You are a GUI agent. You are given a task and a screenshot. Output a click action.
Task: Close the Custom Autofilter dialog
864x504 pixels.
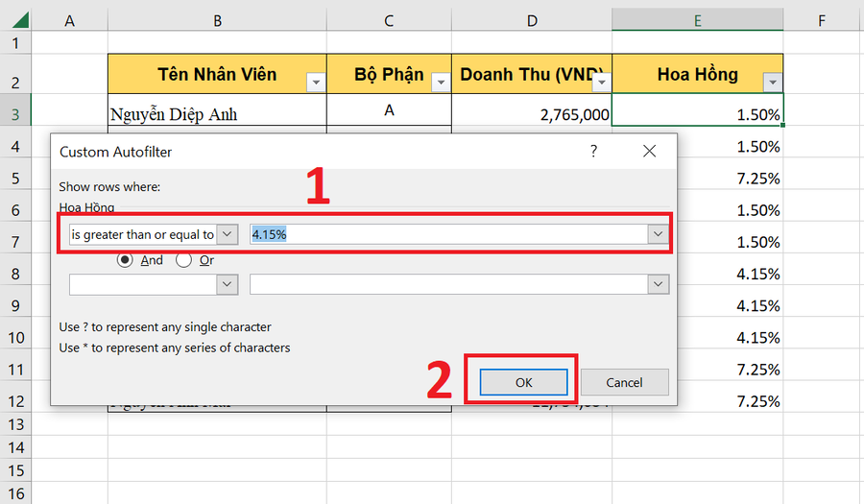649,151
